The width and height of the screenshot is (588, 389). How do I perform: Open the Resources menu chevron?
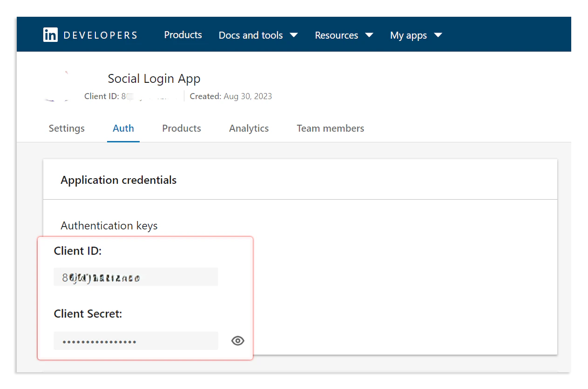tap(369, 34)
